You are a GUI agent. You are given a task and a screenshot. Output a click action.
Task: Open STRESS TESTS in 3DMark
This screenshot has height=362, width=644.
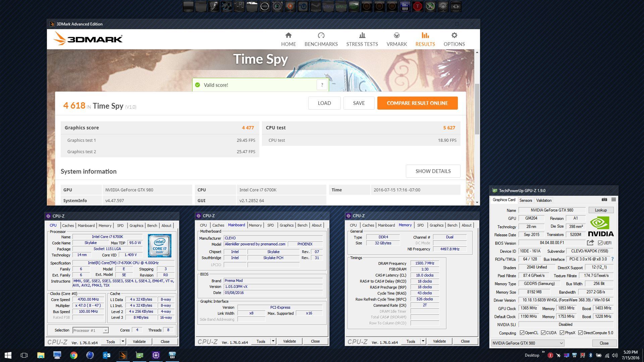(x=362, y=39)
